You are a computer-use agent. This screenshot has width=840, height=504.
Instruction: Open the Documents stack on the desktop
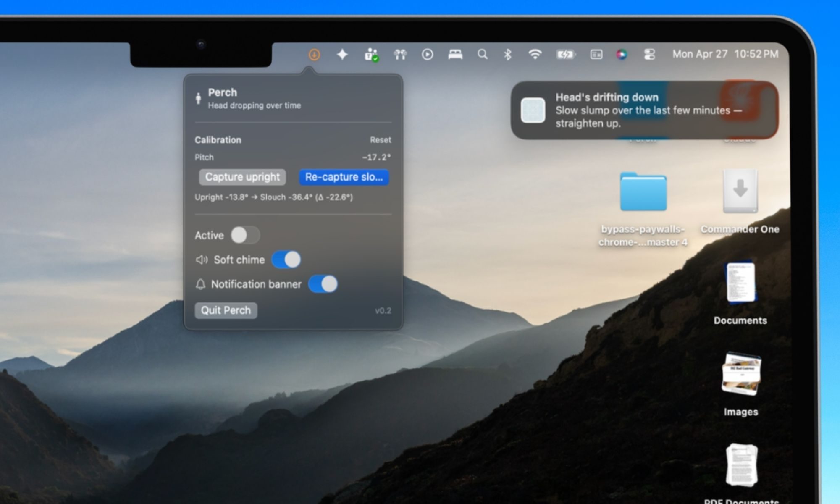[740, 283]
